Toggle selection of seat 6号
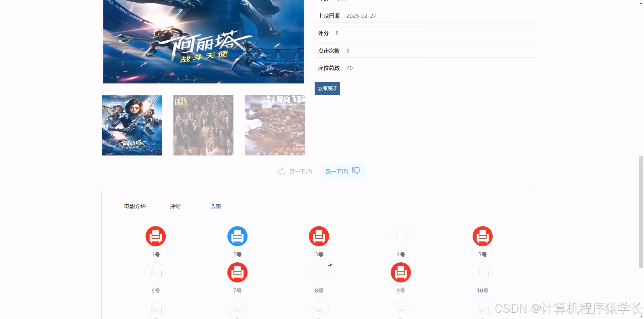This screenshot has height=319, width=644. click(155, 272)
